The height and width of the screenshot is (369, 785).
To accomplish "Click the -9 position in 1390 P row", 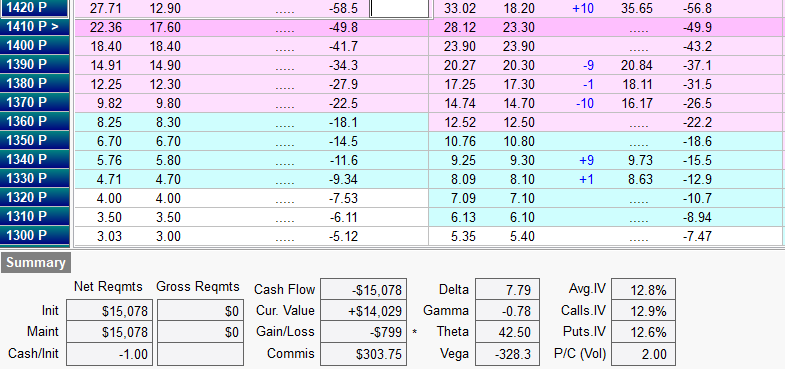I will [x=588, y=66].
